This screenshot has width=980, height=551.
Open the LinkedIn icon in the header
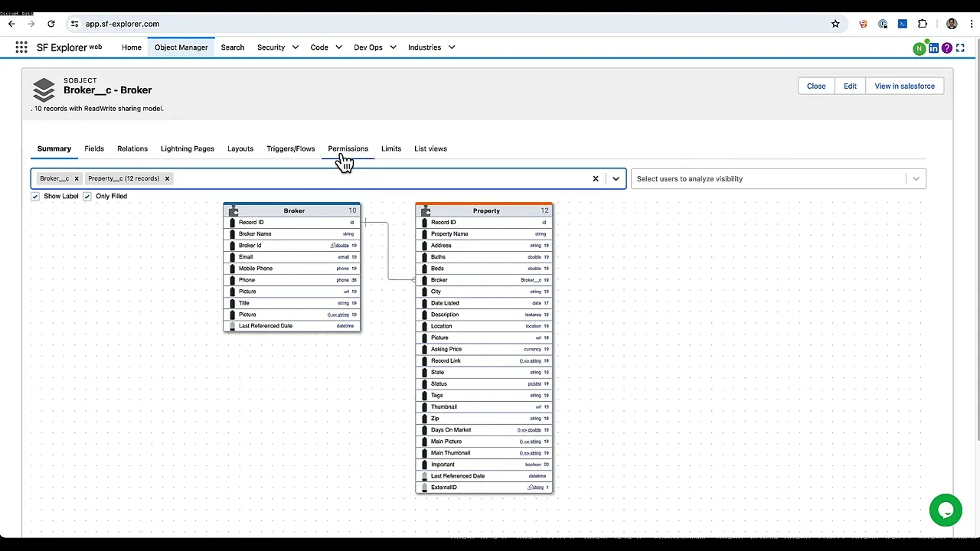click(x=933, y=47)
